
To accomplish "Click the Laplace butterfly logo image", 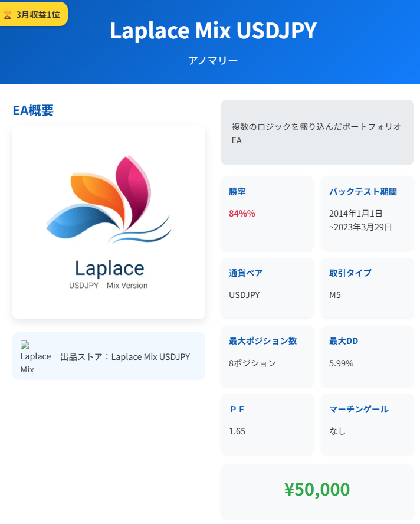I will point(109,222).
